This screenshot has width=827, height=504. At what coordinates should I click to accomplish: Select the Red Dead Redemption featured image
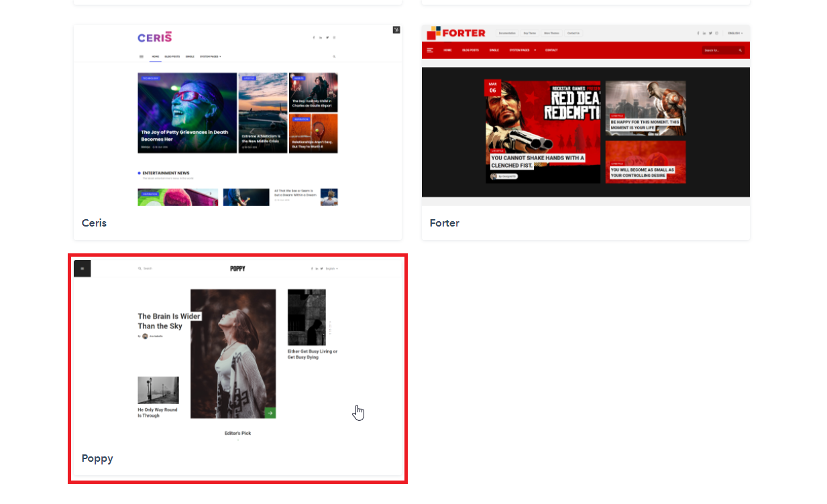[543, 131]
